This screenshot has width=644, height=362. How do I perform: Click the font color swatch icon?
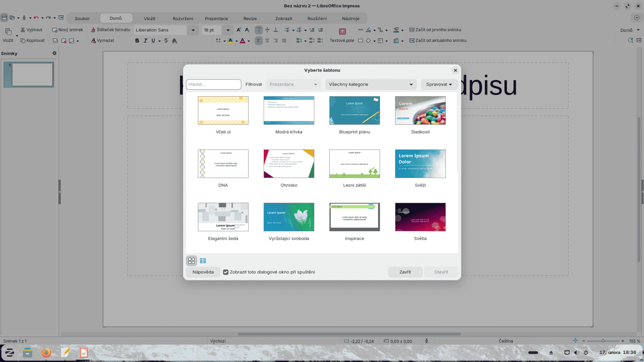tap(242, 41)
